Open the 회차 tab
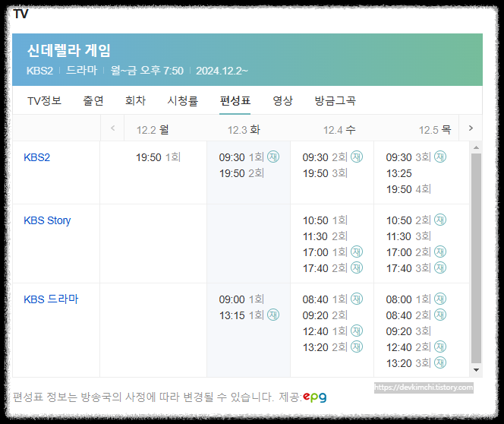 pos(135,101)
